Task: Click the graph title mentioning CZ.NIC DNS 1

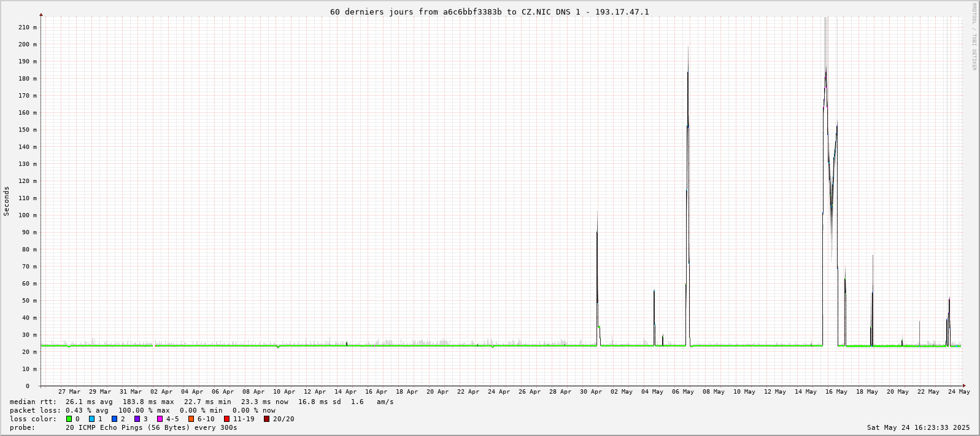Action: tap(489, 12)
